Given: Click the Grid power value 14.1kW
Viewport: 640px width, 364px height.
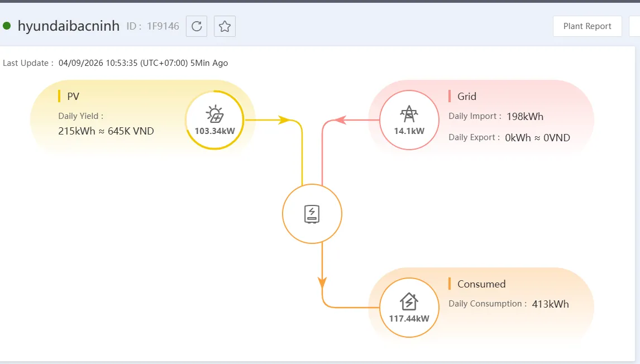Looking at the screenshot, I should 409,131.
